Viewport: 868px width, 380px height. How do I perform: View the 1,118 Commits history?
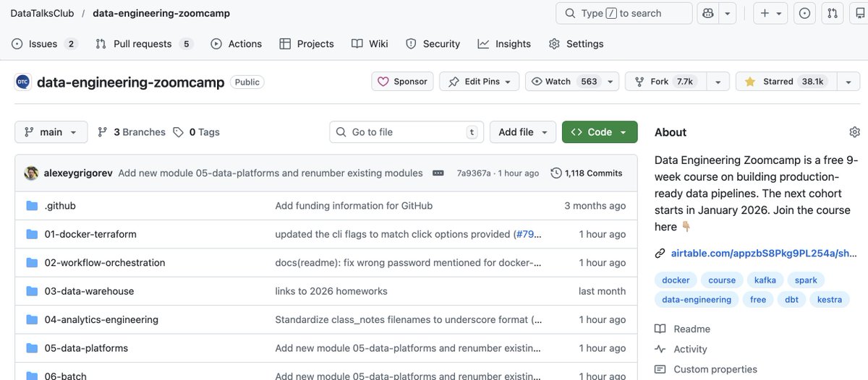point(586,173)
